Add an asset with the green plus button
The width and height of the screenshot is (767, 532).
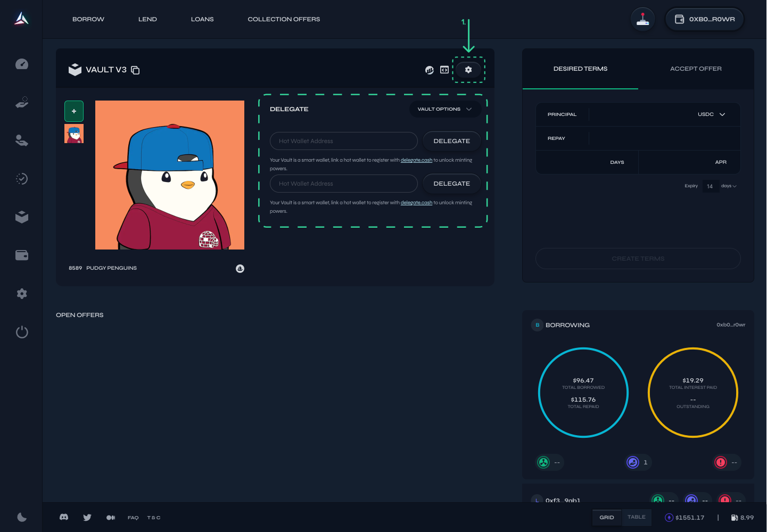click(x=74, y=111)
